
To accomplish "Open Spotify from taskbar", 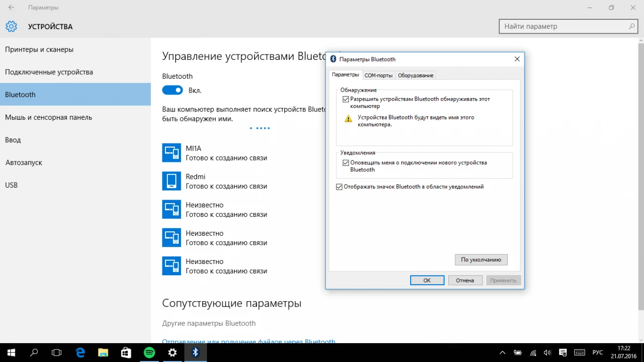I will [149, 353].
